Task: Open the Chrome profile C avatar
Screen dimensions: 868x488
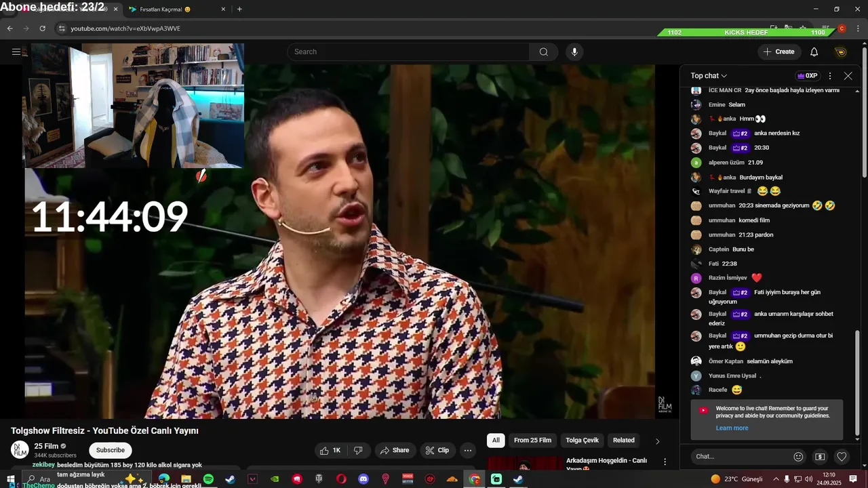Action: click(842, 28)
